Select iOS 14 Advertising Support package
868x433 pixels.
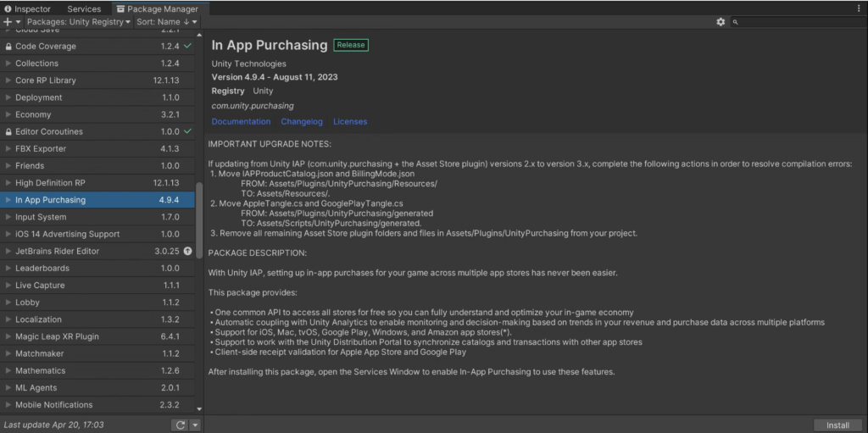pyautogui.click(x=97, y=234)
